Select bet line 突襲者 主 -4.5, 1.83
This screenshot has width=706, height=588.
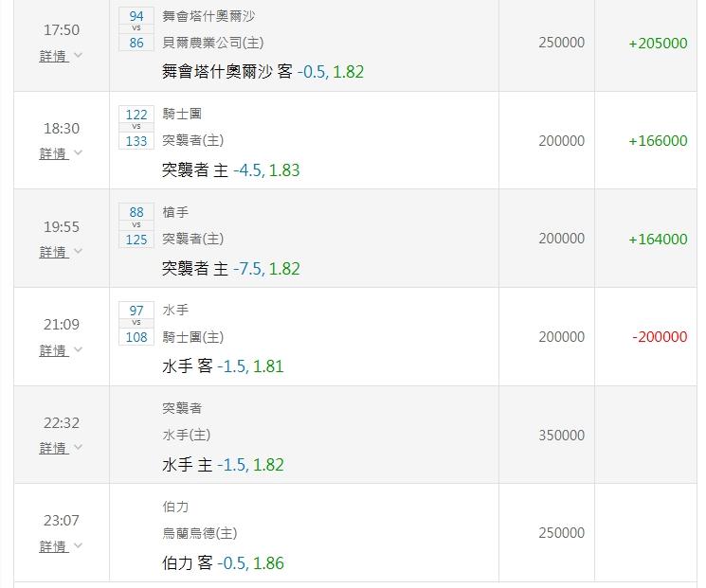[230, 170]
